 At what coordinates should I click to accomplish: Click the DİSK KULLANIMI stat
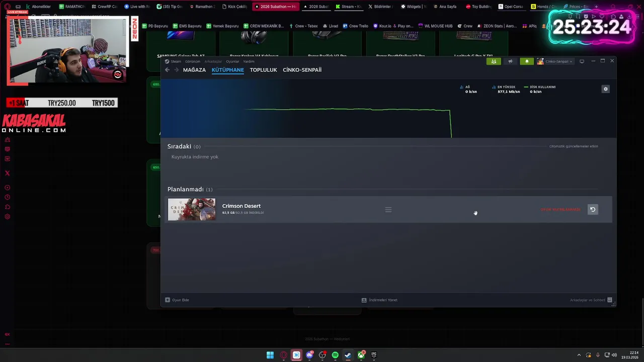(540, 89)
